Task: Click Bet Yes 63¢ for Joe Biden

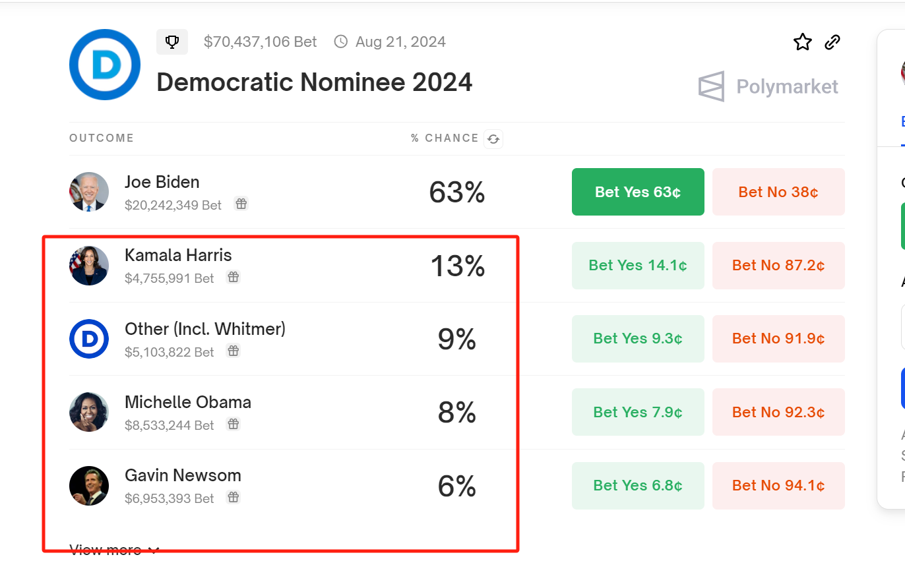Action: tap(638, 192)
